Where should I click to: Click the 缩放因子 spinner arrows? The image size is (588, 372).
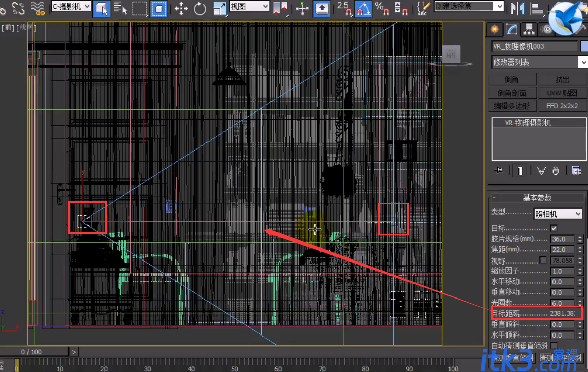580,271
